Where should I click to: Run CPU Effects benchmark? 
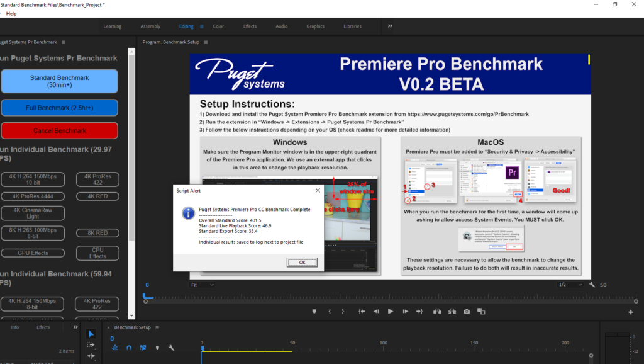(x=97, y=253)
